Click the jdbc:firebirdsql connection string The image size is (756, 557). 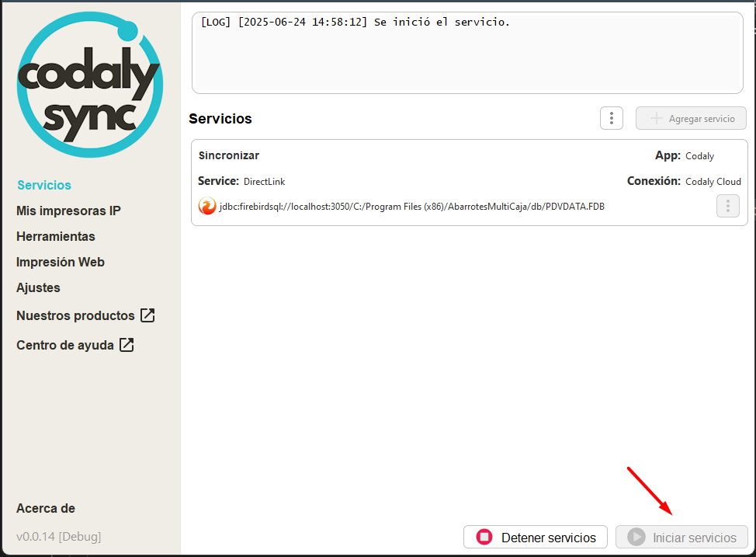click(411, 207)
